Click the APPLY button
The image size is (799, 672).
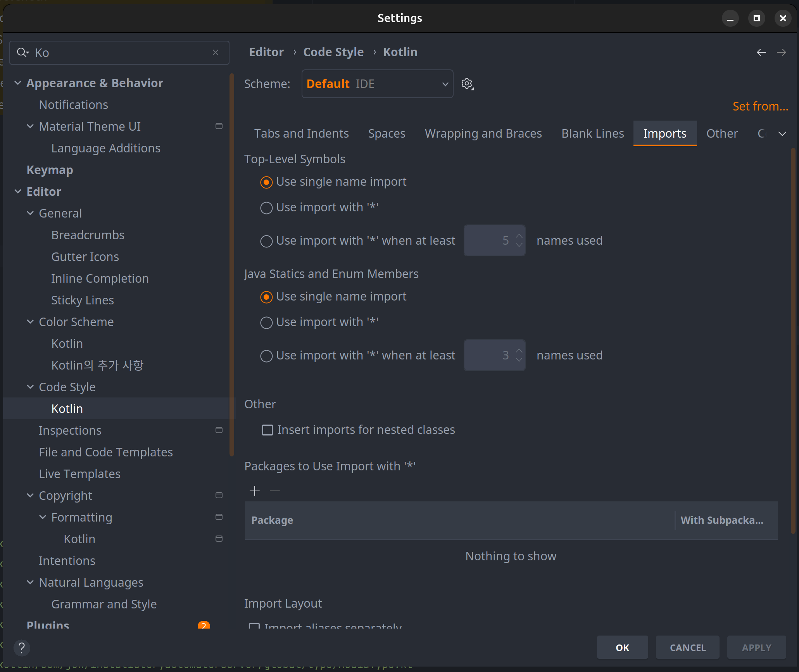(x=756, y=647)
